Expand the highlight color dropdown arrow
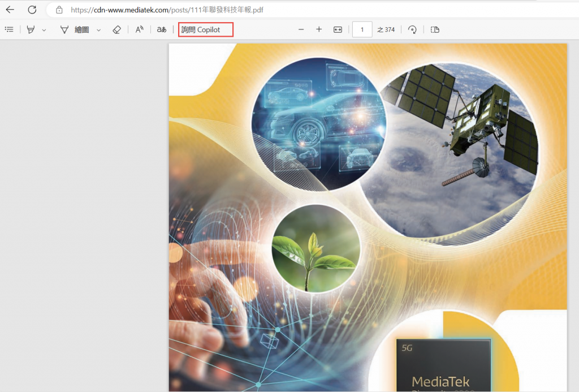The image size is (579, 392). [44, 30]
